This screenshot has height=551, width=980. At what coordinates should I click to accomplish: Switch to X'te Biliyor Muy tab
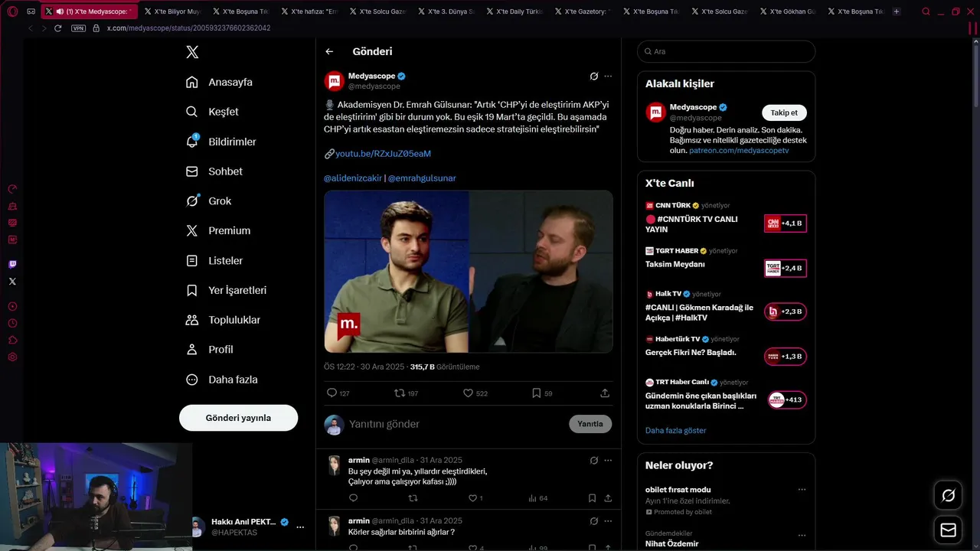pos(172,11)
